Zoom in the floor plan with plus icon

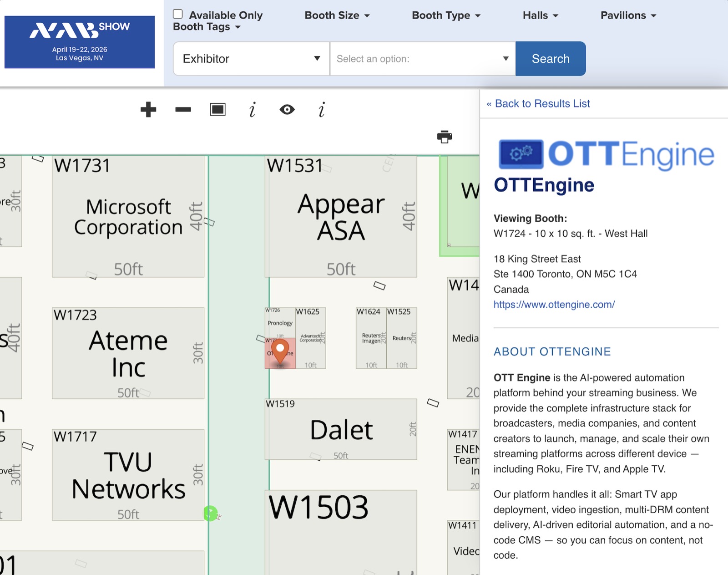point(148,110)
